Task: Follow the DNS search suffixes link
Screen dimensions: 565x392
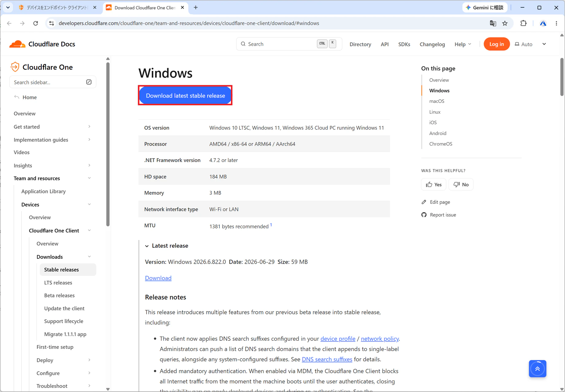Action: 327,359
